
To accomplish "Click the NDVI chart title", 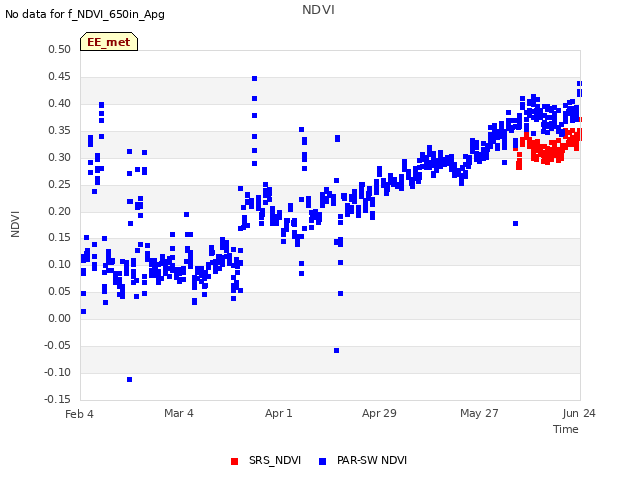I will pyautogui.click(x=318, y=10).
